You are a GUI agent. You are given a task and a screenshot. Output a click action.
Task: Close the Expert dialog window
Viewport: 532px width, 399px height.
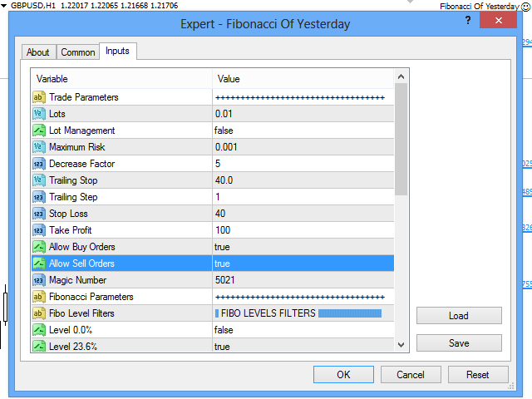(x=500, y=22)
